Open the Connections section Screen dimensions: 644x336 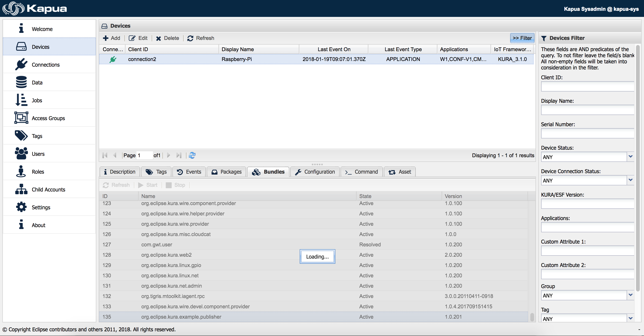tap(46, 65)
